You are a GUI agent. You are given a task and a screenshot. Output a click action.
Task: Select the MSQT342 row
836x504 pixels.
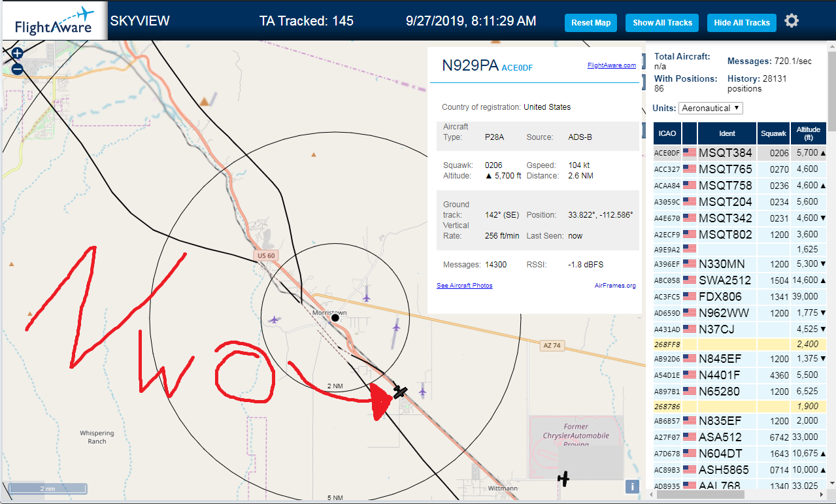tap(740, 218)
